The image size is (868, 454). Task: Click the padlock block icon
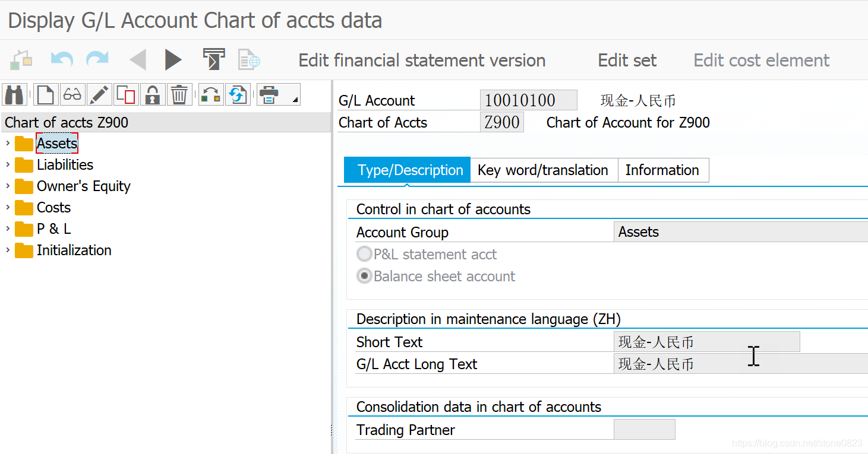pos(153,94)
